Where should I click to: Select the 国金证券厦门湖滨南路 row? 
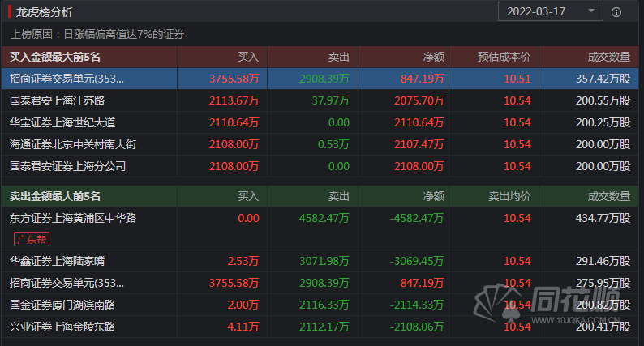(x=320, y=305)
